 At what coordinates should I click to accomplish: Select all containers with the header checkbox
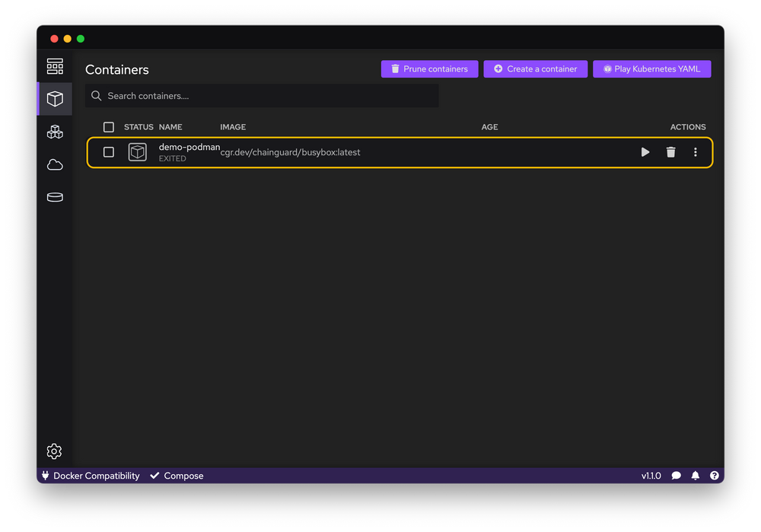[109, 127]
